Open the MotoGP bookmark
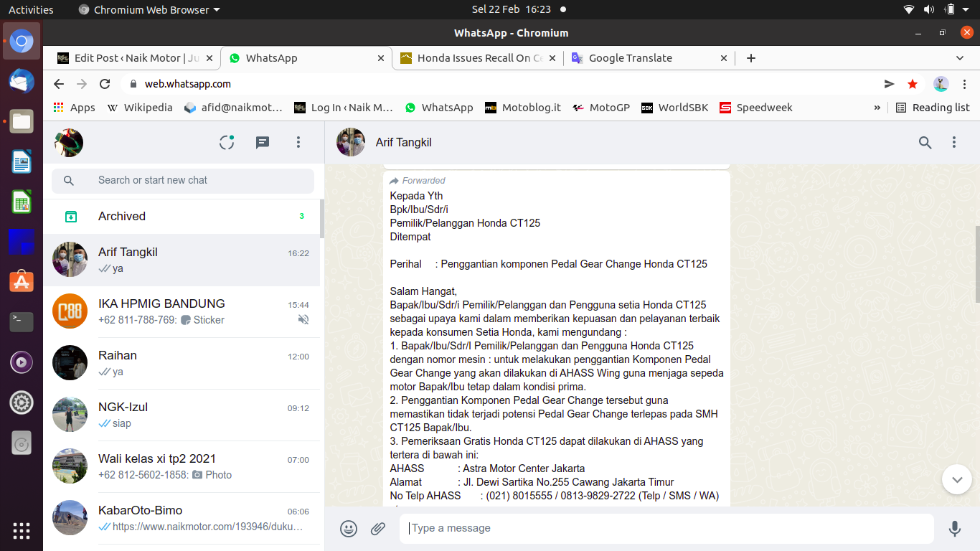Image resolution: width=980 pixels, height=551 pixels. point(601,108)
